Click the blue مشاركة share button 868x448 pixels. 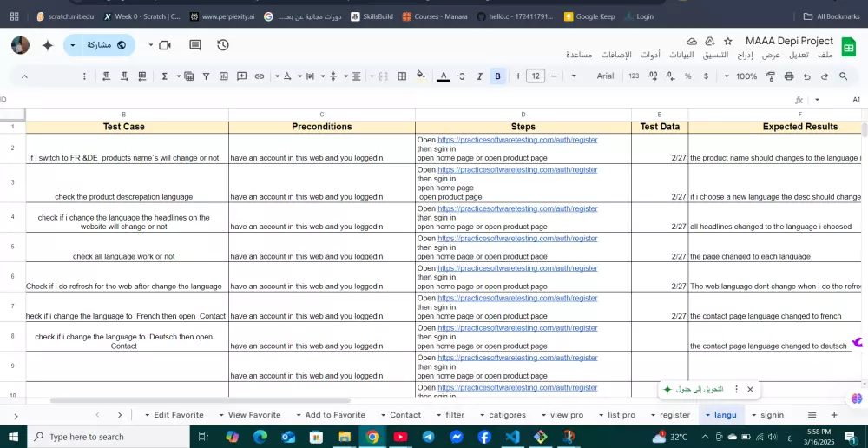tap(106, 45)
